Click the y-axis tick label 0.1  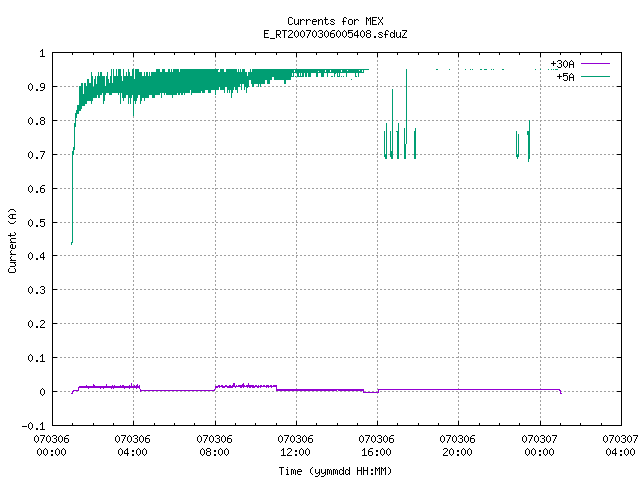[36, 358]
